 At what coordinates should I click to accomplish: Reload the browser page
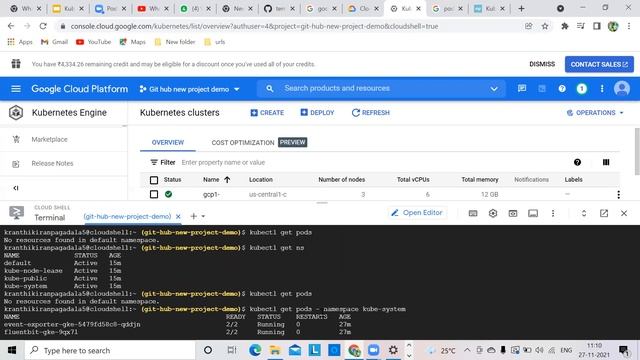pyautogui.click(x=43, y=26)
